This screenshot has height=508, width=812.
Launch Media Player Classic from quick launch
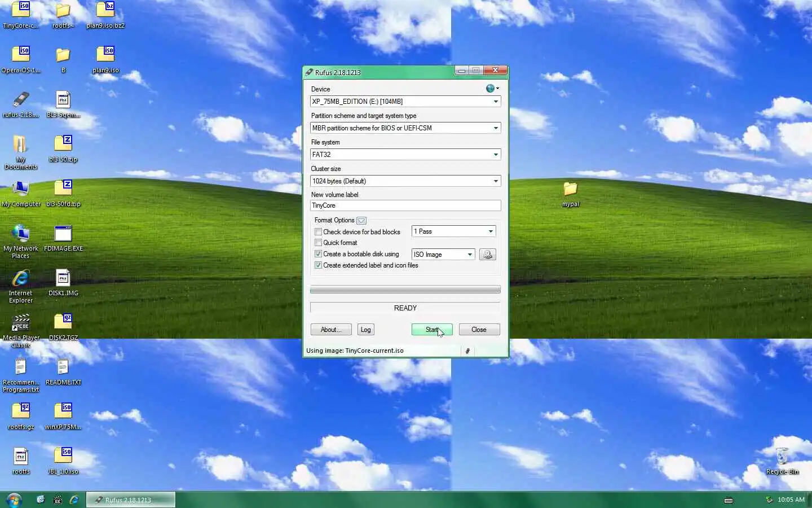tap(57, 500)
